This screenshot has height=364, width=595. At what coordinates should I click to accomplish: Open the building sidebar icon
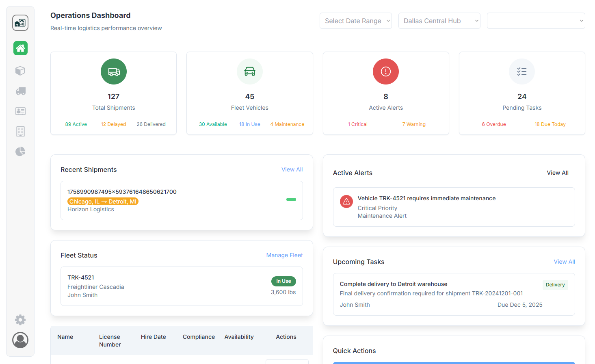[x=20, y=131]
